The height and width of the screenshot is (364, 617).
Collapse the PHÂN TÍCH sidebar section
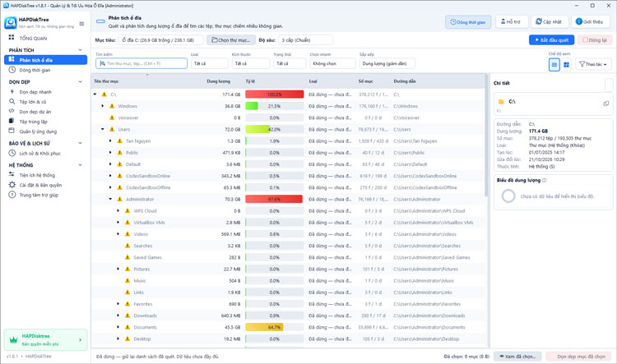[x=81, y=50]
